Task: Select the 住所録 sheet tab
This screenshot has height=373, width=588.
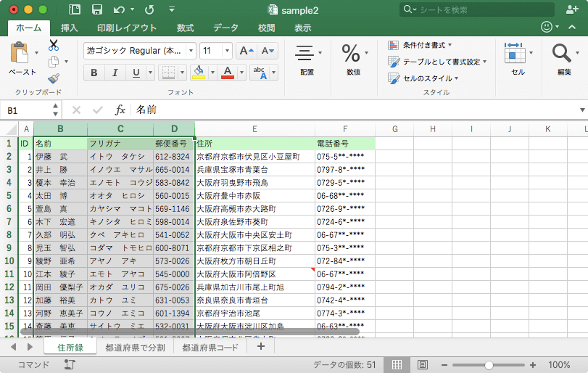Action: (70, 347)
